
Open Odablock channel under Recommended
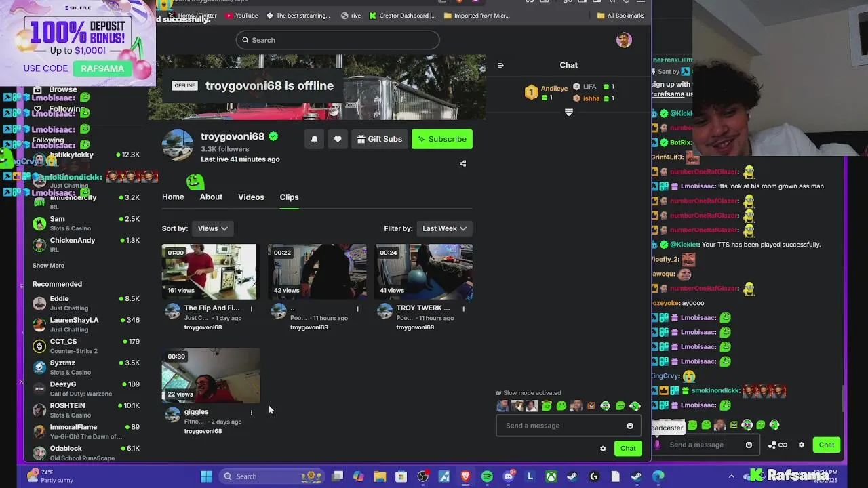click(x=85, y=453)
